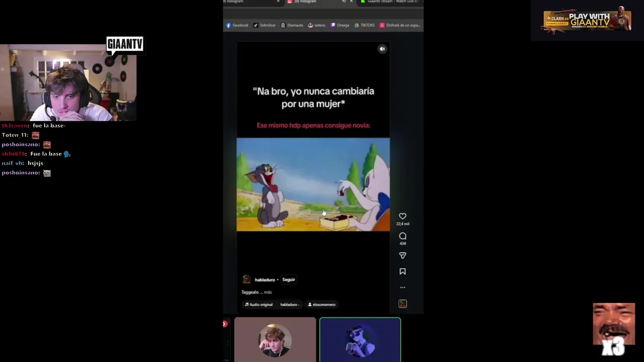Close the first Instagram tab
Image resolution: width=644 pixels, height=362 pixels.
pyautogui.click(x=278, y=2)
